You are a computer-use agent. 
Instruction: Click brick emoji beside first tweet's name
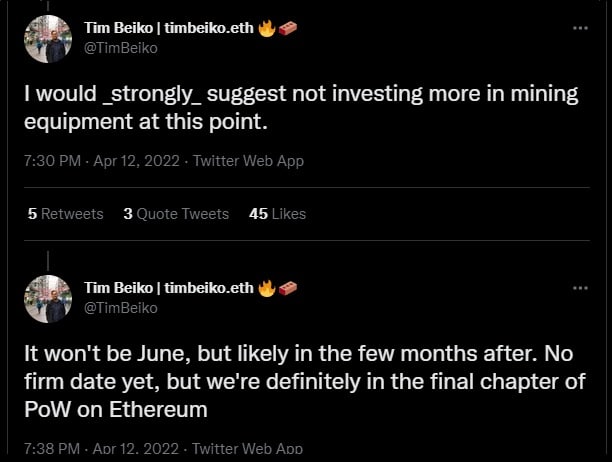point(288,28)
